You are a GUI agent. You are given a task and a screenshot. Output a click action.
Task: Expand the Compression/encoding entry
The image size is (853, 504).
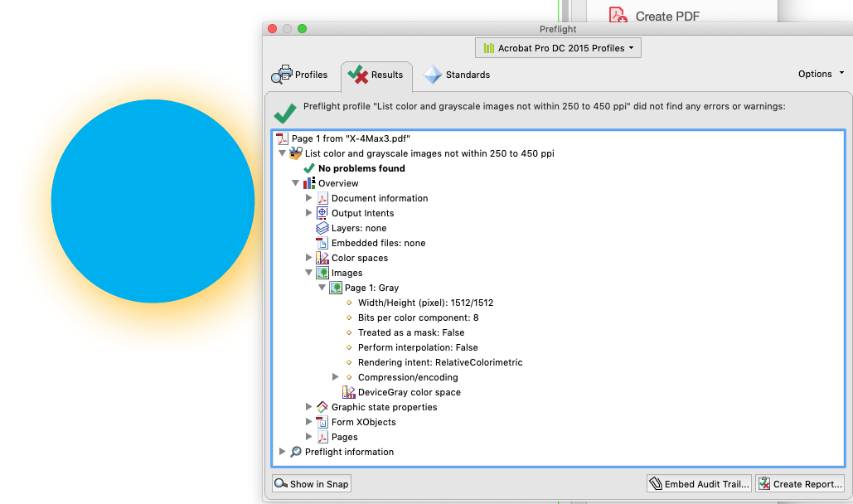point(336,377)
